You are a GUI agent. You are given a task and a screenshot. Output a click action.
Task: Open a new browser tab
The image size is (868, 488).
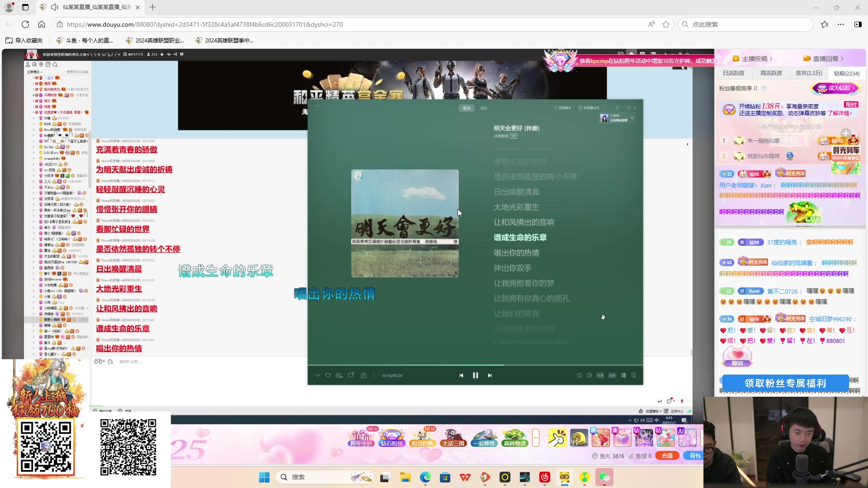tap(153, 7)
